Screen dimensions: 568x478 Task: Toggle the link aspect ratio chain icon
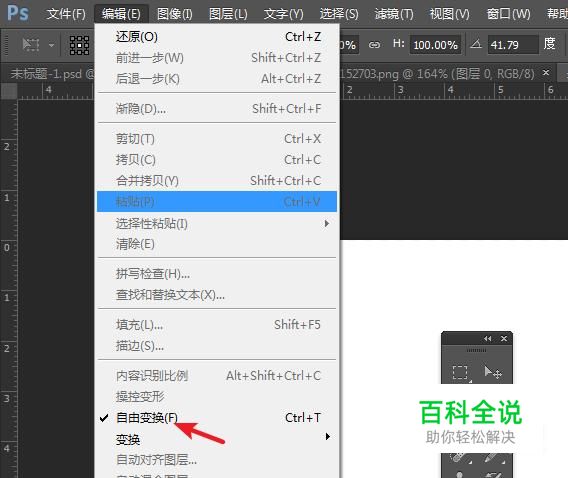[375, 45]
